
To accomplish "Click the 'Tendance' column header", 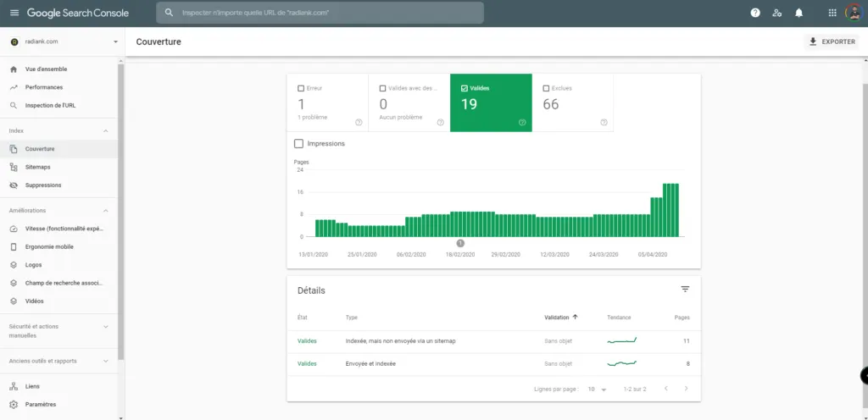I will (619, 318).
